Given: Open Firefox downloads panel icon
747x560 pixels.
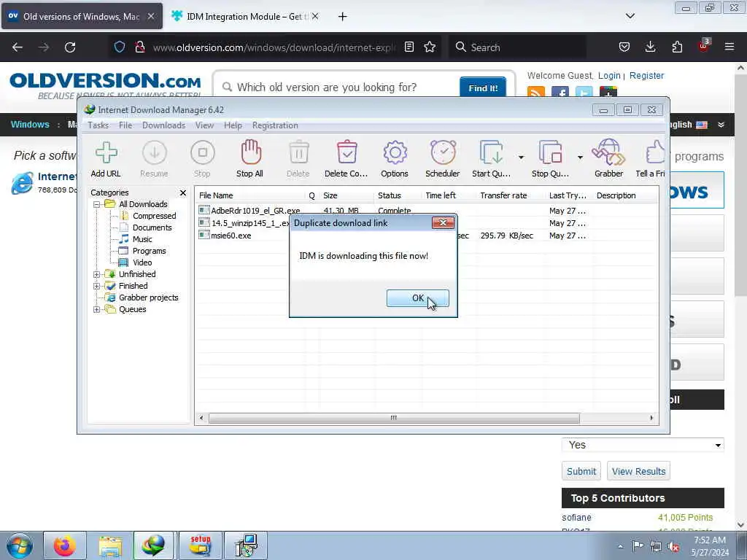Looking at the screenshot, I should point(650,47).
